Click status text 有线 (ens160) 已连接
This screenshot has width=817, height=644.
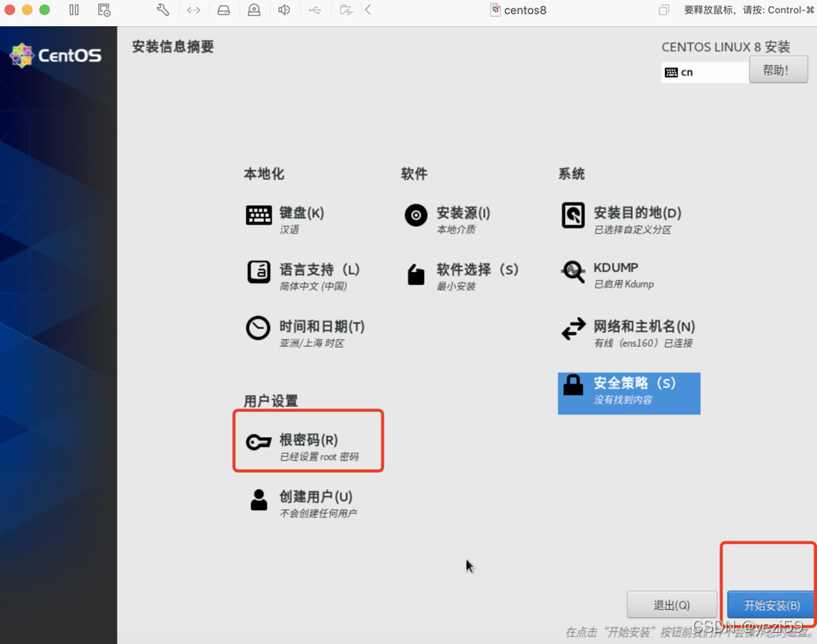tap(643, 342)
